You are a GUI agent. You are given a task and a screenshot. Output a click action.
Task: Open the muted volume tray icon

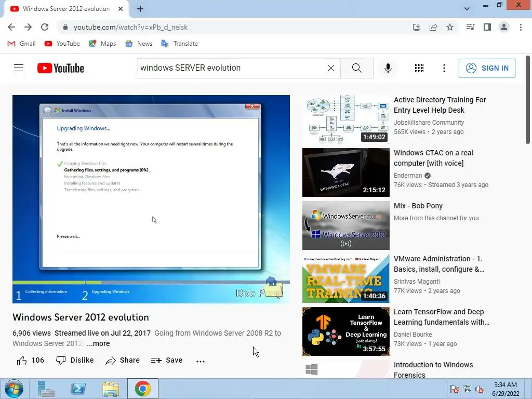[480, 389]
